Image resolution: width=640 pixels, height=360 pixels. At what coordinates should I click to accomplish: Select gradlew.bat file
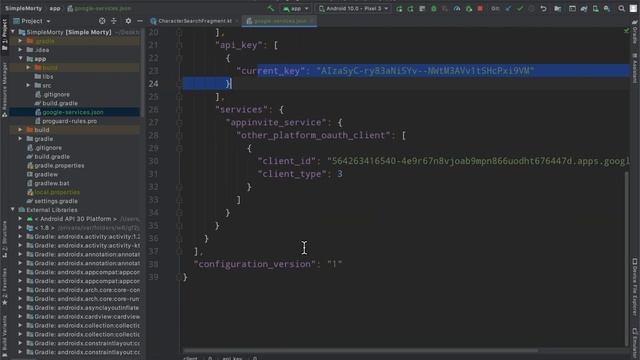tap(48, 183)
